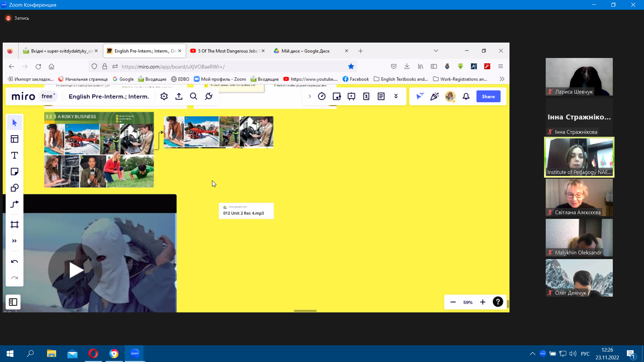Click the blue Share button
This screenshot has height=362, width=644.
tap(488, 97)
